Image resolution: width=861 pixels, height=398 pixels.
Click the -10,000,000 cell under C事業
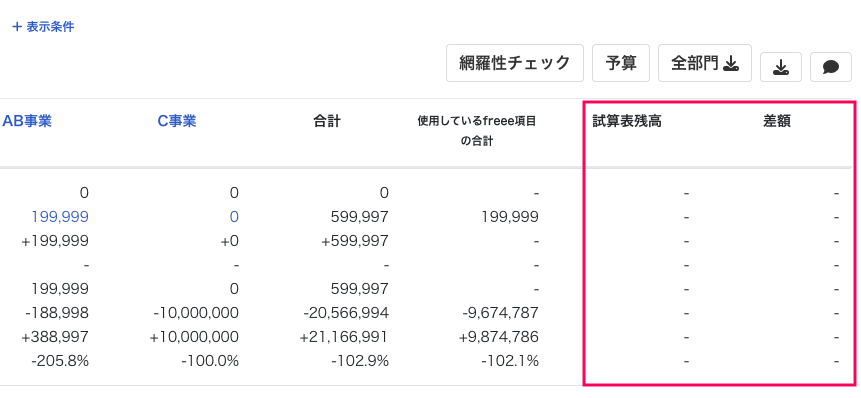(x=196, y=313)
